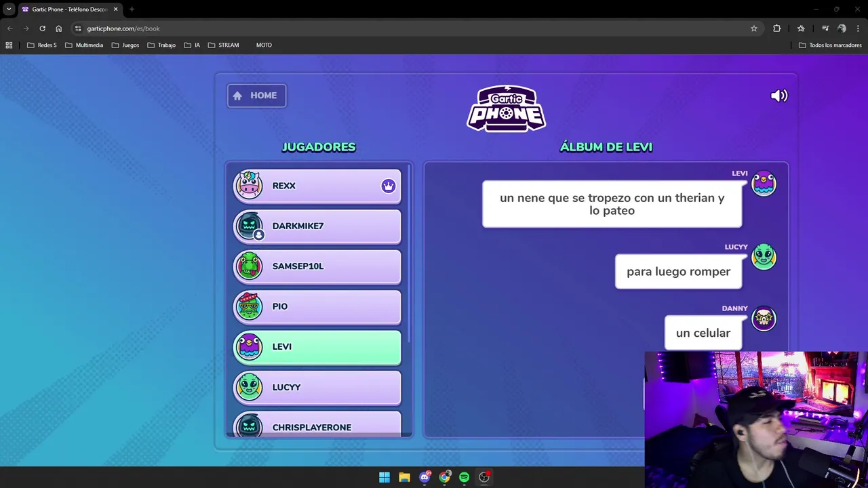Image resolution: width=868 pixels, height=488 pixels.
Task: Bookmark this page with the star icon
Action: pyautogui.click(x=753, y=28)
